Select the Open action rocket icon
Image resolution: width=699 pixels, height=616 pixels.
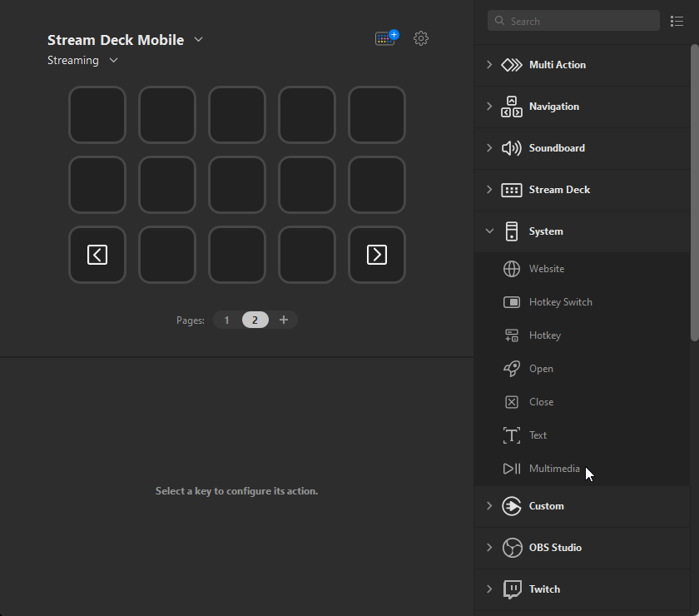point(512,369)
